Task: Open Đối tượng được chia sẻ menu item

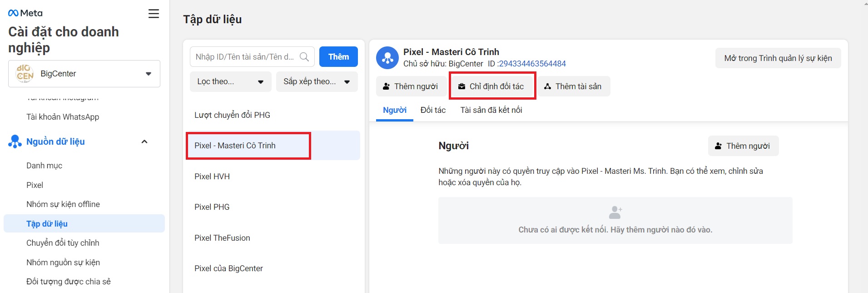Action: 69,282
